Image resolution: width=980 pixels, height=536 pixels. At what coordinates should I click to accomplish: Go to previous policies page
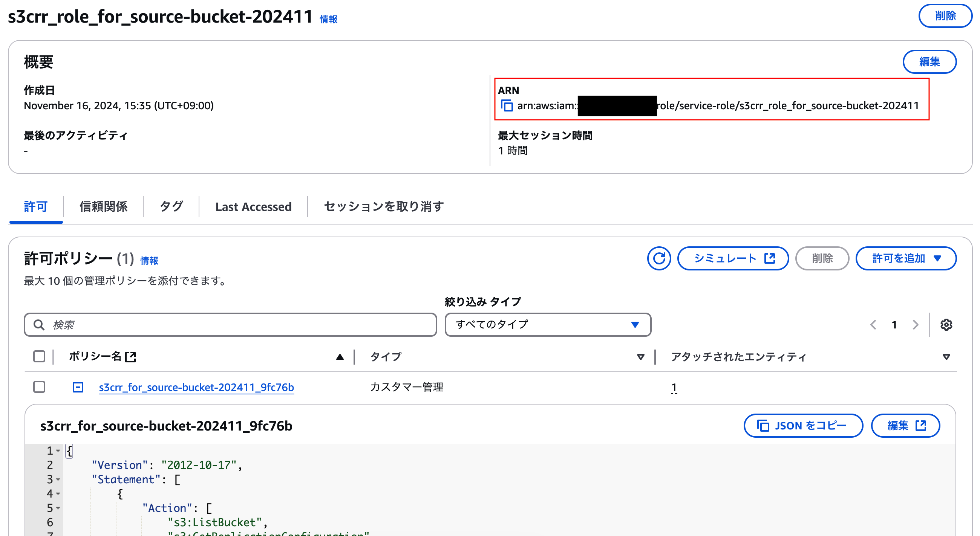[873, 325]
